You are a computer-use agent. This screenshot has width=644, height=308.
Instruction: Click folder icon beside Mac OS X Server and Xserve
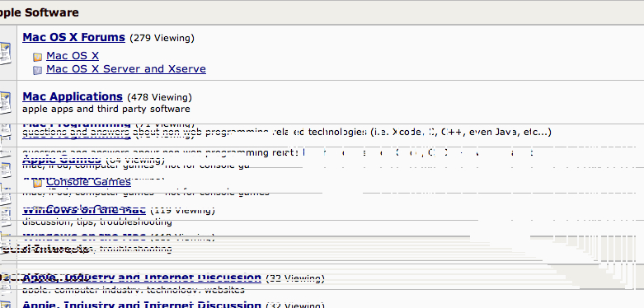37,70
